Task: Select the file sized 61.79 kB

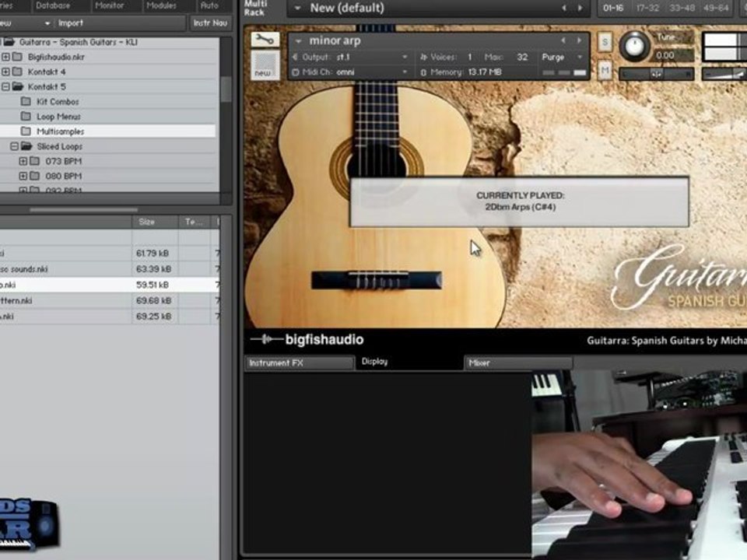Action: pos(110,254)
